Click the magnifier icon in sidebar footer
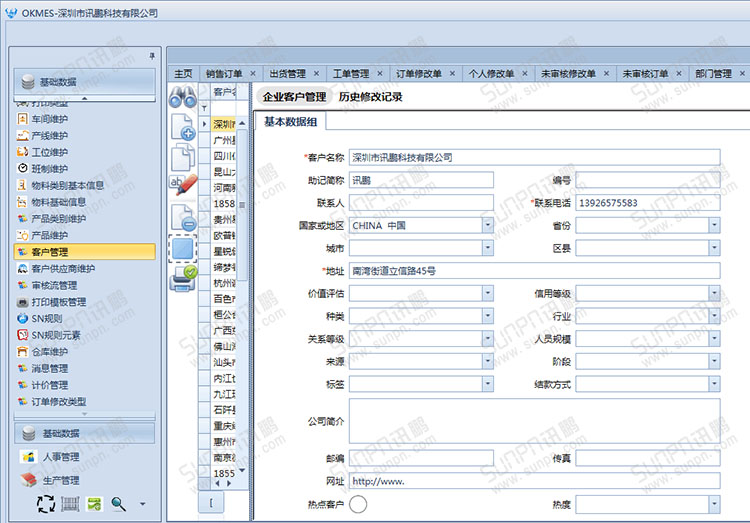 (x=118, y=504)
